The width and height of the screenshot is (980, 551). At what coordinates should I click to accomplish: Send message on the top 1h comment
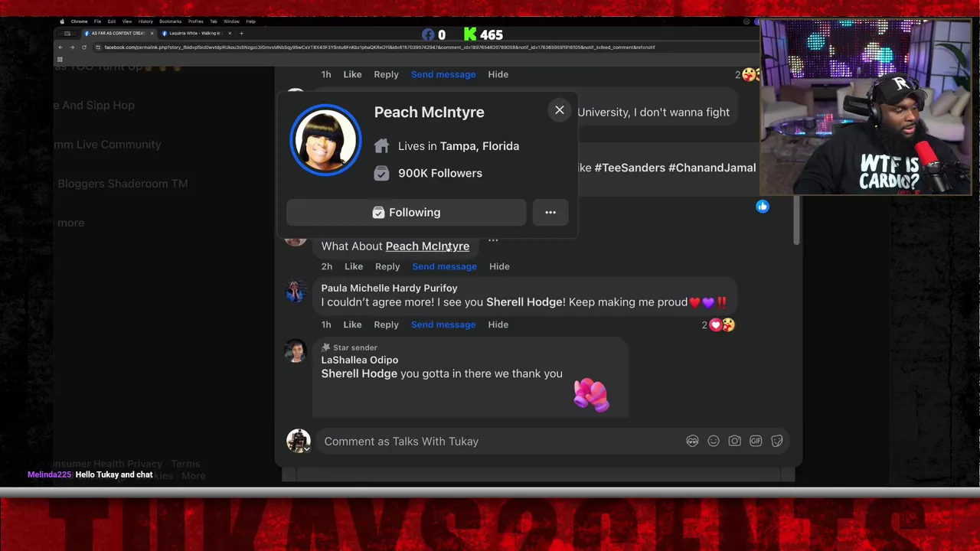pyautogui.click(x=443, y=74)
